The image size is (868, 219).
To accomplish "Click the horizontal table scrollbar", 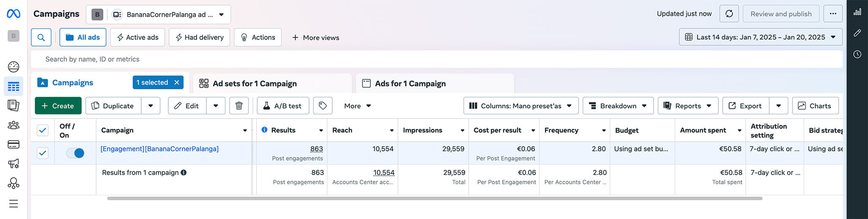I will tap(434, 198).
